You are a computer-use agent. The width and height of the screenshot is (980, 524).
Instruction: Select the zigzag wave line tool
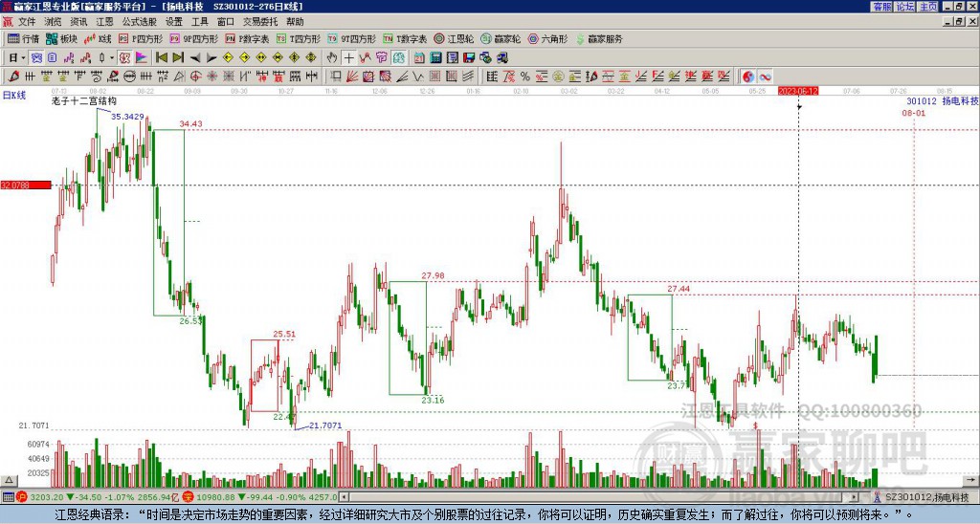418,76
